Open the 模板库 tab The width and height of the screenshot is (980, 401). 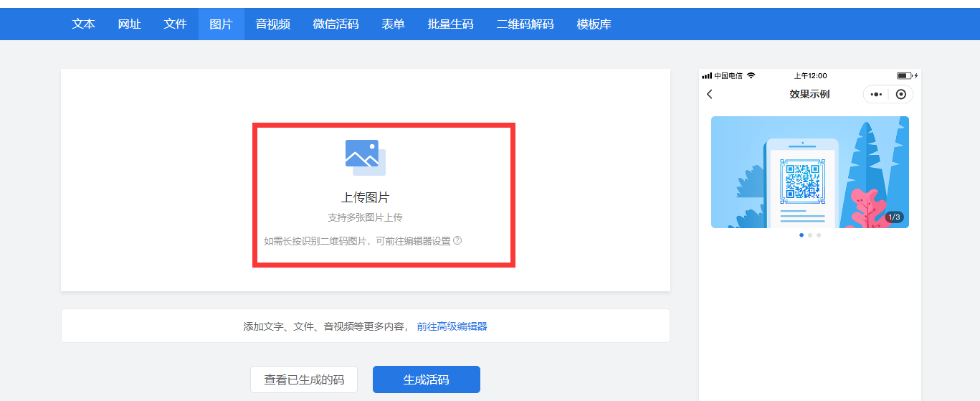594,24
